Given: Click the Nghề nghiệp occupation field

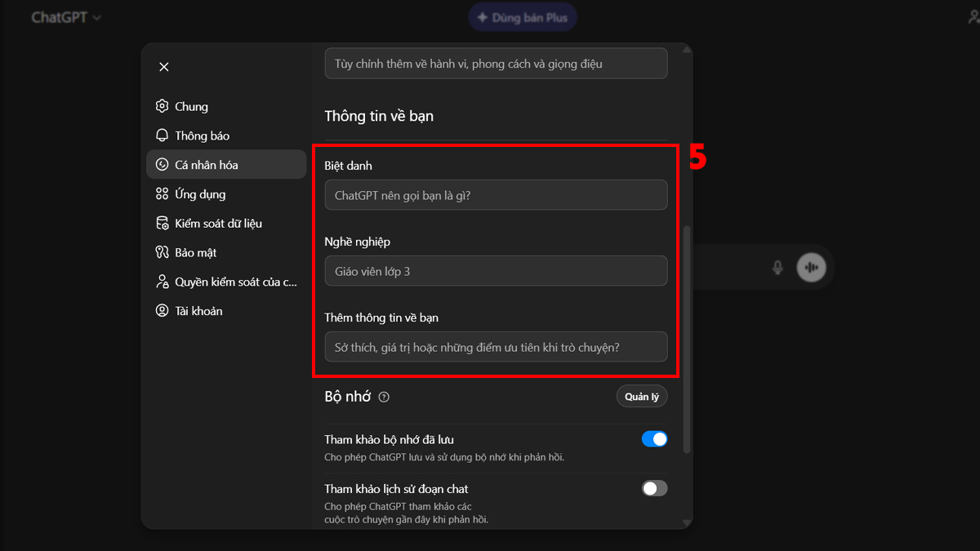Looking at the screenshot, I should point(496,270).
